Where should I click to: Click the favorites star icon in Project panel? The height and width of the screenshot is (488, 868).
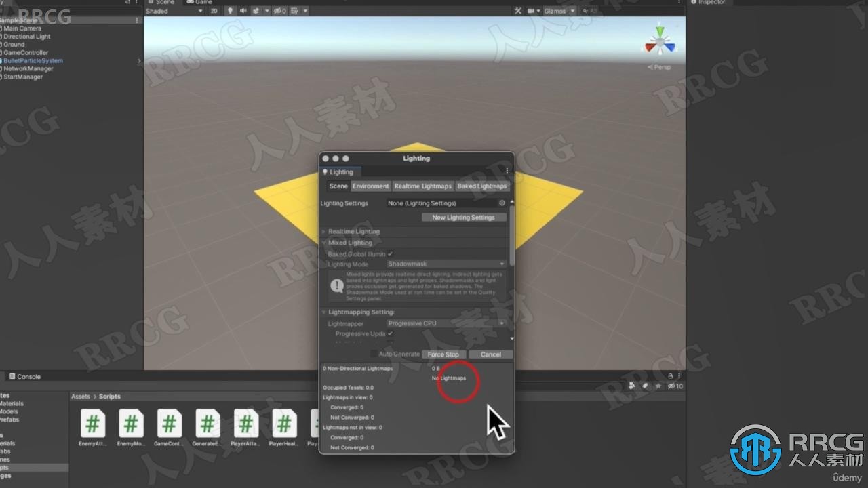658,386
